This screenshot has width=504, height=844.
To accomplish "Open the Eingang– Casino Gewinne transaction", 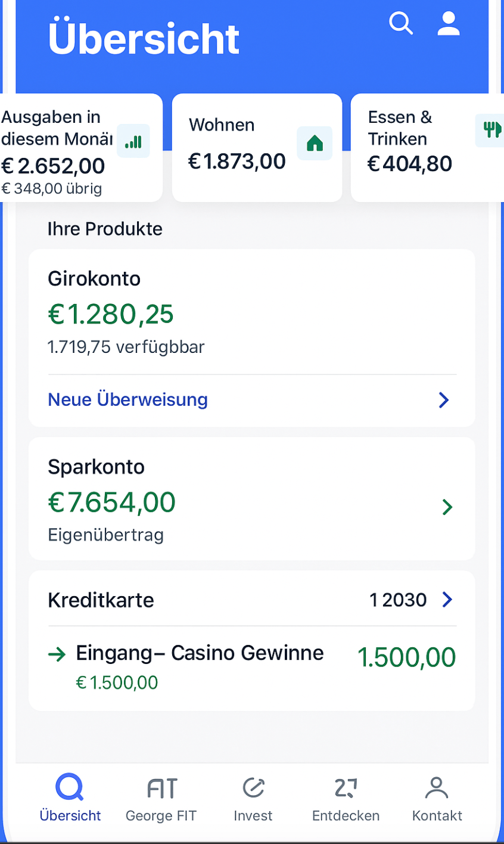I will point(252,668).
